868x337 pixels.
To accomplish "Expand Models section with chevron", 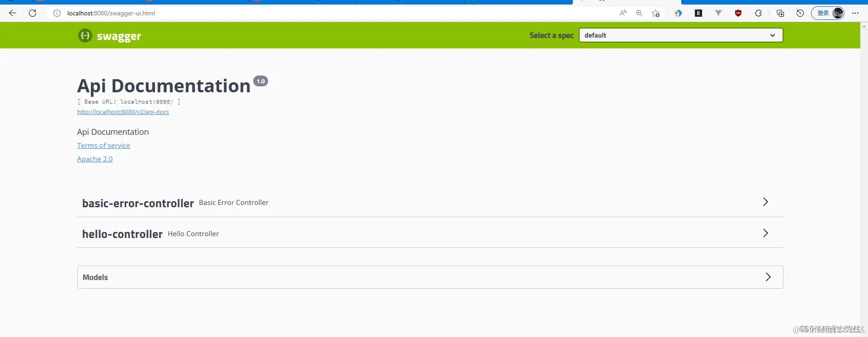I will click(x=768, y=277).
